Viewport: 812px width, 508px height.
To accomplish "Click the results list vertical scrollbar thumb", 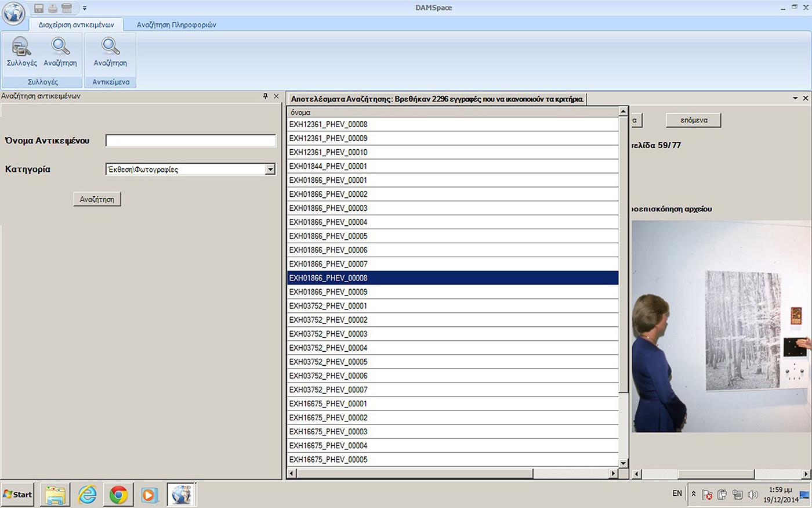I will (623, 255).
